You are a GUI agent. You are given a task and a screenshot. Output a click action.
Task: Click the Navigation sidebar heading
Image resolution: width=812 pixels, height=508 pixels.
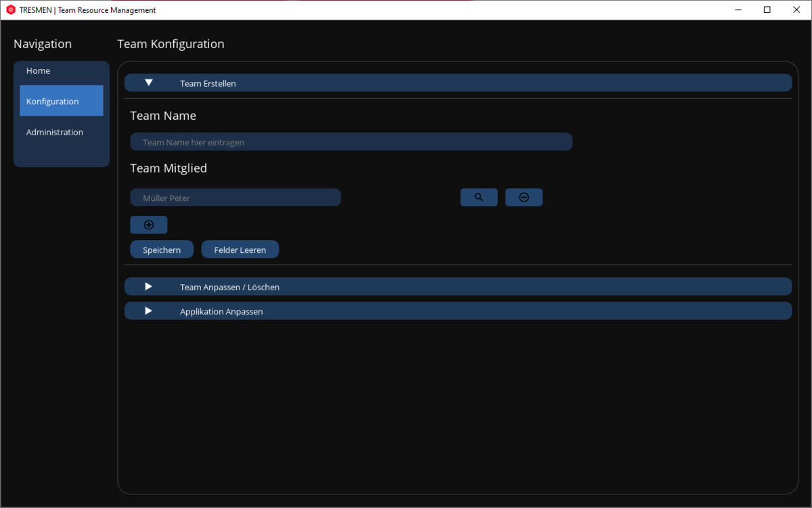tap(43, 44)
